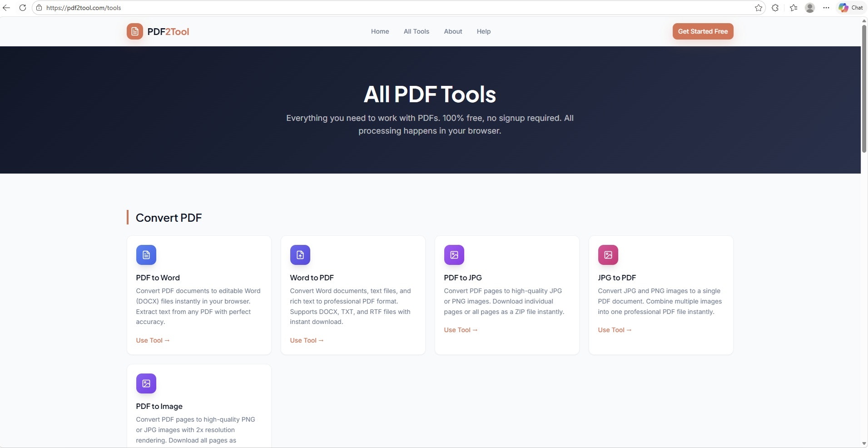This screenshot has width=868, height=448.
Task: Select the Word to PDF tool icon
Action: click(x=300, y=255)
